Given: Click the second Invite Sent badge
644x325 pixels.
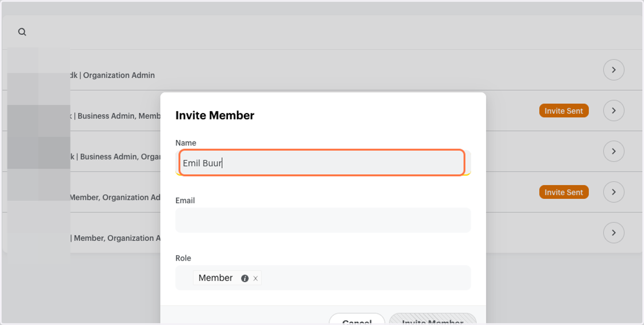Looking at the screenshot, I should (563, 192).
